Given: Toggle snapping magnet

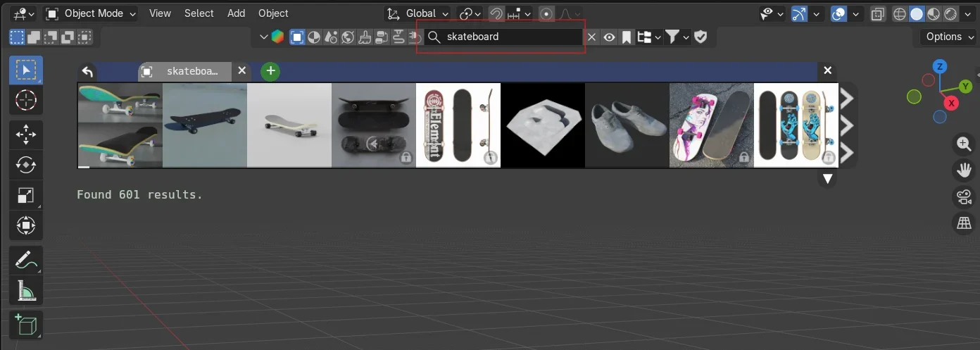Looking at the screenshot, I should click(x=496, y=13).
